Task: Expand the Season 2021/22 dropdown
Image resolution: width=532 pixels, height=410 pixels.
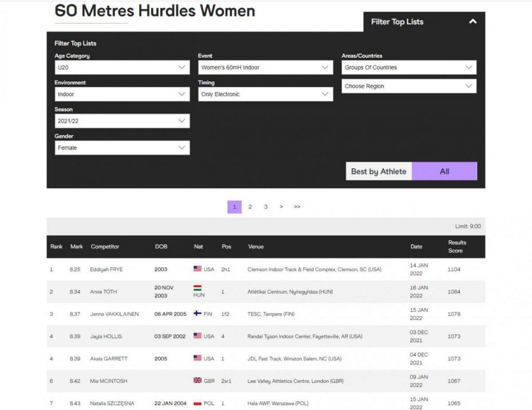Action: tap(122, 121)
